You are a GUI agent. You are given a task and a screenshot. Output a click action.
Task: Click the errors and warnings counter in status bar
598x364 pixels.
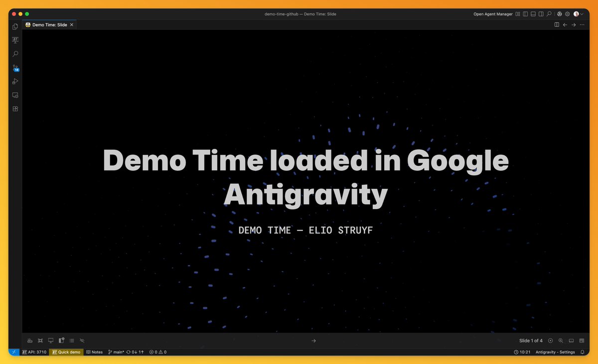157,352
